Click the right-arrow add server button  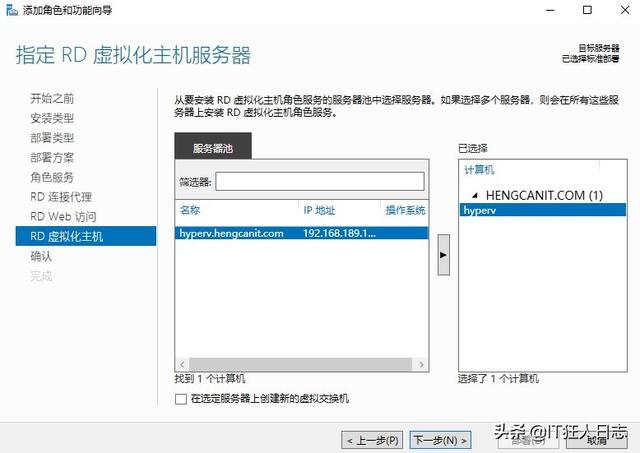click(443, 256)
